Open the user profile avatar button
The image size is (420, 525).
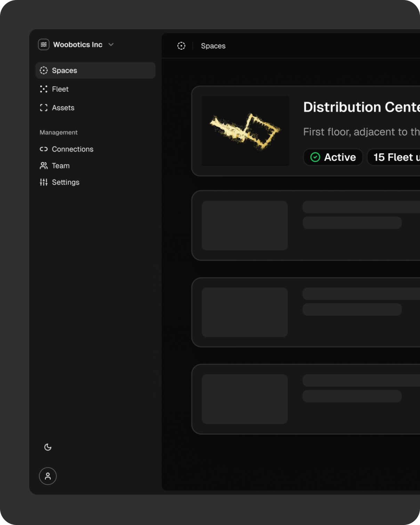click(48, 476)
